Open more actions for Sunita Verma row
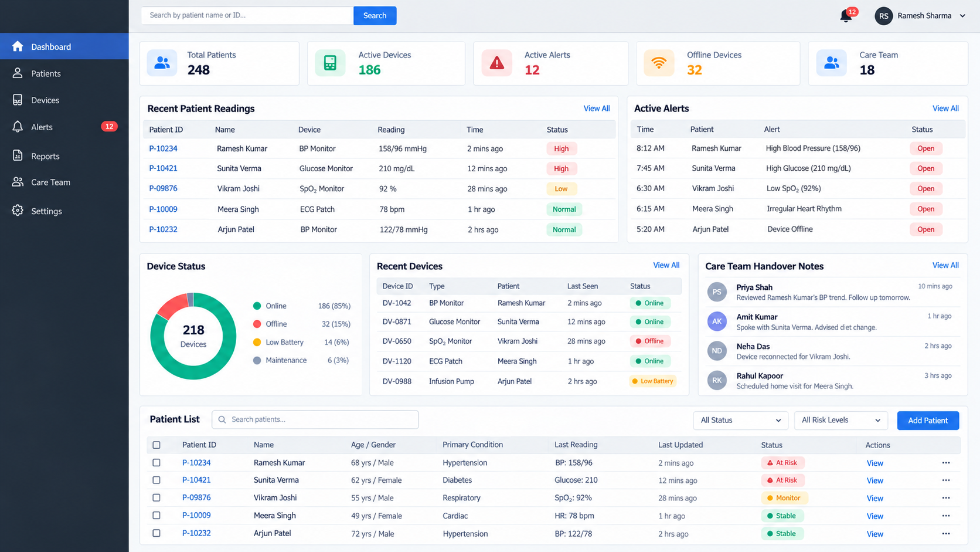 [x=946, y=480]
